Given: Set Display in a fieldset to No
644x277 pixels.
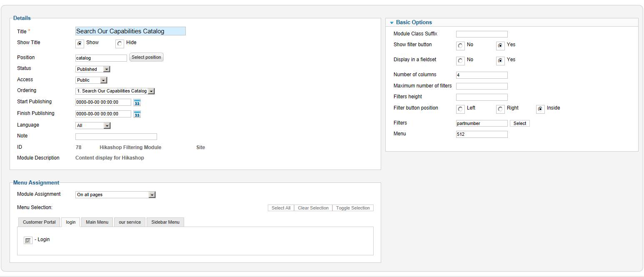Looking at the screenshot, I should point(460,61).
